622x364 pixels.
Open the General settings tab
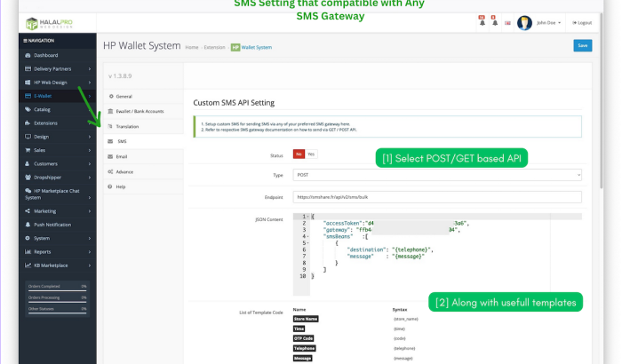pos(143,97)
